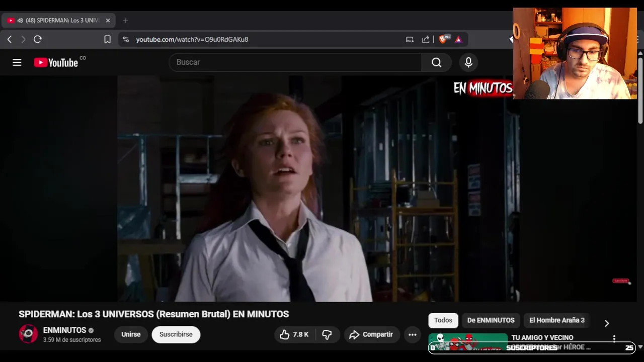Open options menu for the recommended video

(x=614, y=339)
